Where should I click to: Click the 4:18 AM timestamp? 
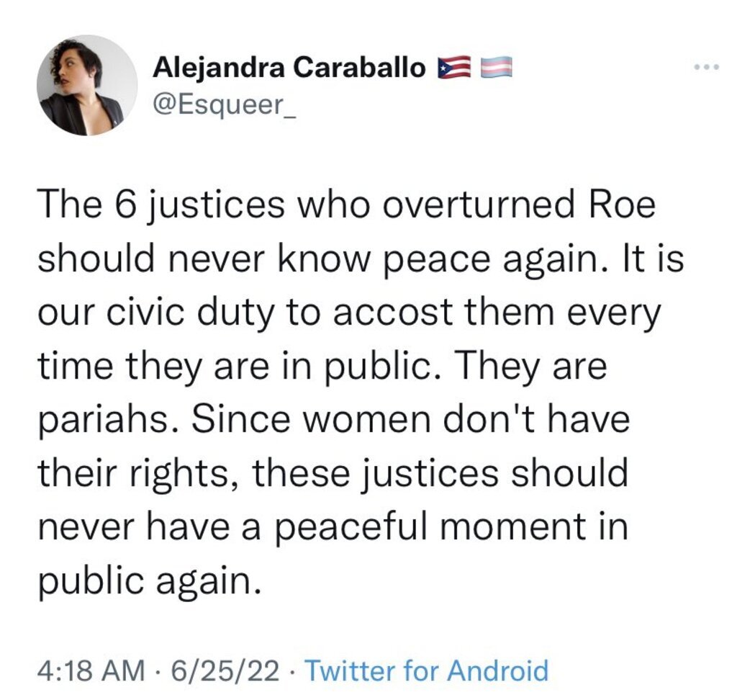(91, 670)
